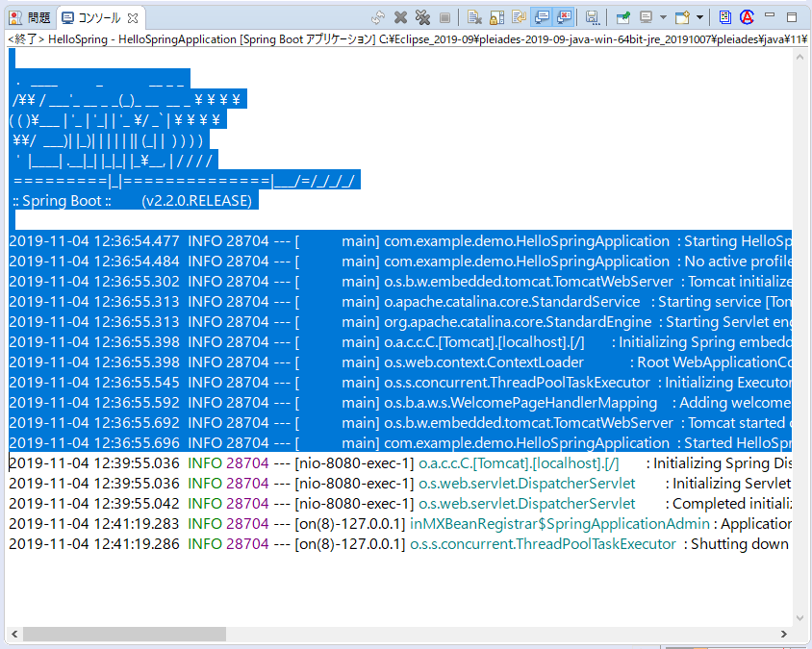
Task: Click the 'Tomcat started' log line
Action: (400, 423)
